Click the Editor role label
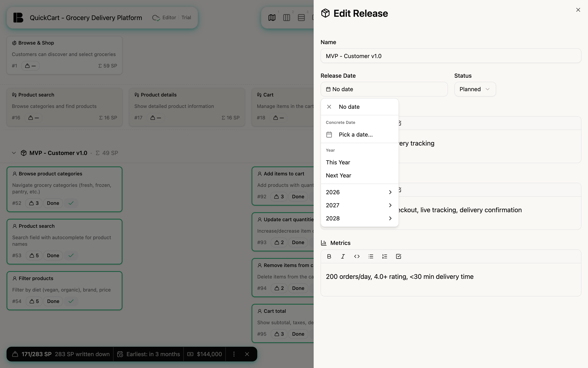 (x=169, y=18)
